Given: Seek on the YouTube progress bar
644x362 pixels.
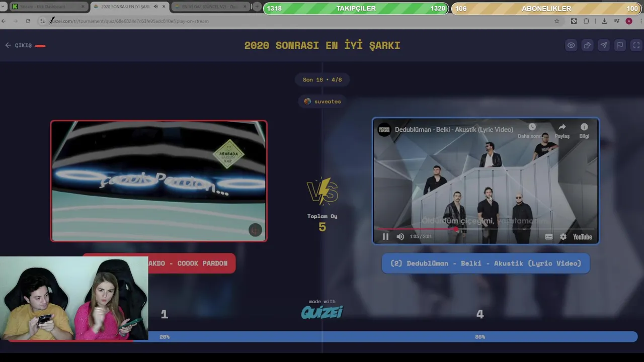Looking at the screenshot, I should coord(486,229).
